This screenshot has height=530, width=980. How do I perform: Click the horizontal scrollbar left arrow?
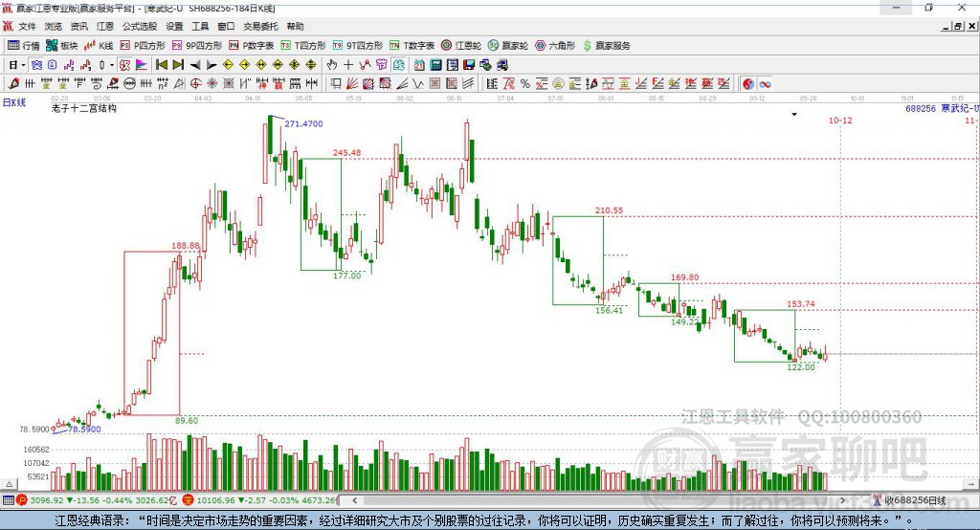tap(355, 500)
